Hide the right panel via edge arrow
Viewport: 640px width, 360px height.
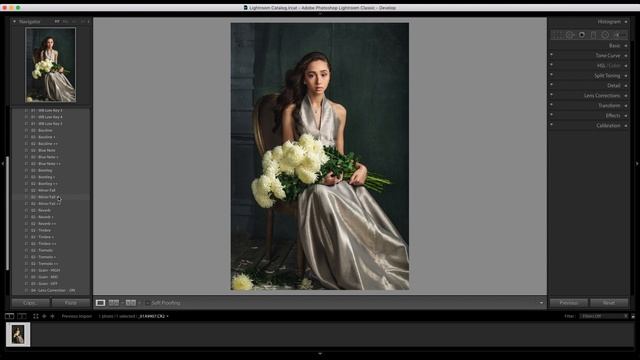637,164
